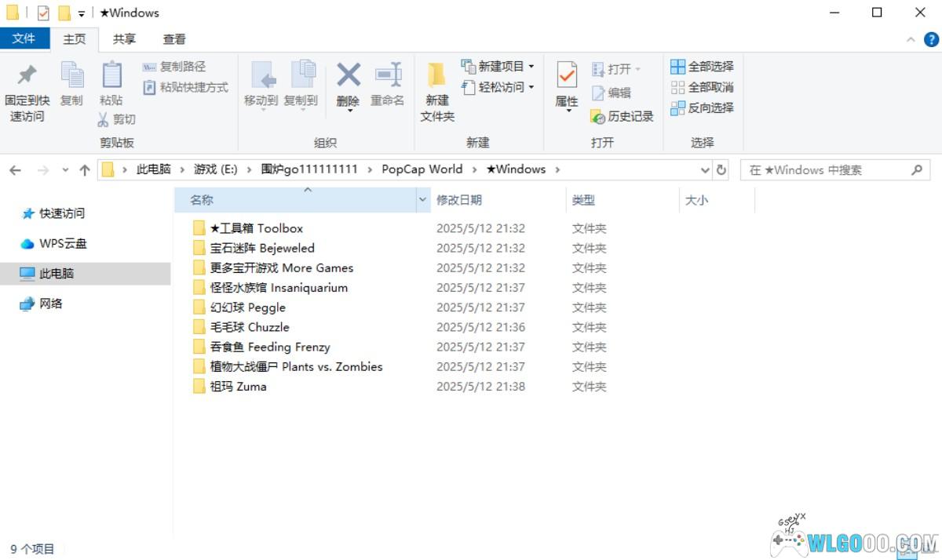
Task: Open the recent locations dropdown arrow
Action: pyautogui.click(x=64, y=170)
